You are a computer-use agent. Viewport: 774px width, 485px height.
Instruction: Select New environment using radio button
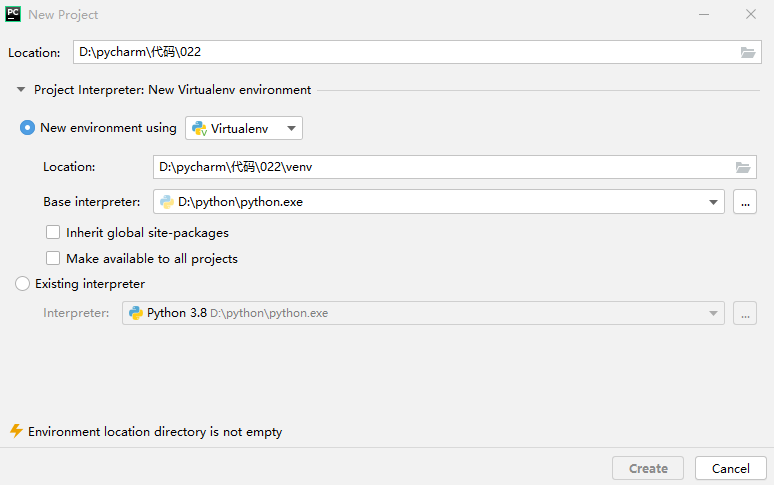click(27, 128)
